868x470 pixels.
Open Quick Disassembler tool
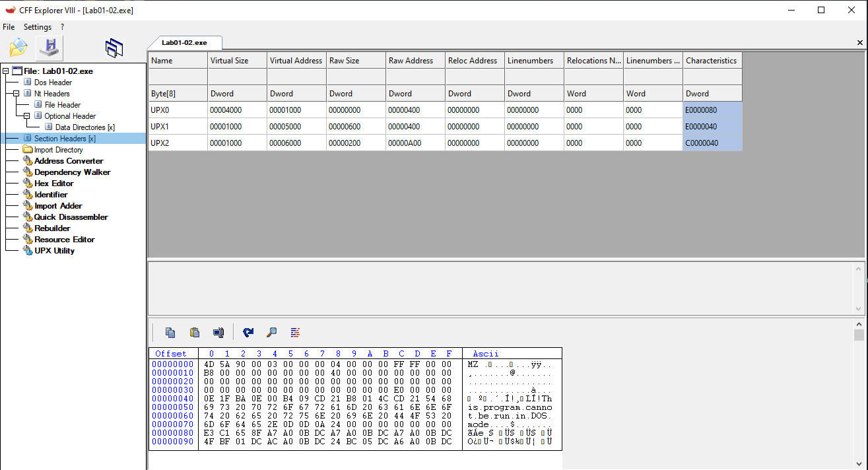click(71, 217)
